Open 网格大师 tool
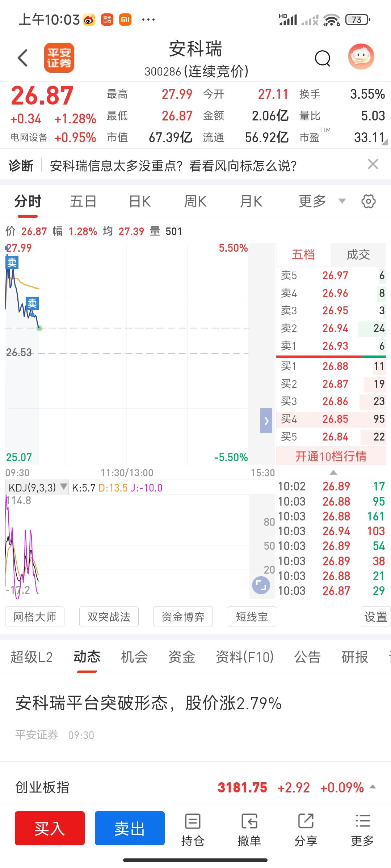The height and width of the screenshot is (868, 391). [x=35, y=617]
